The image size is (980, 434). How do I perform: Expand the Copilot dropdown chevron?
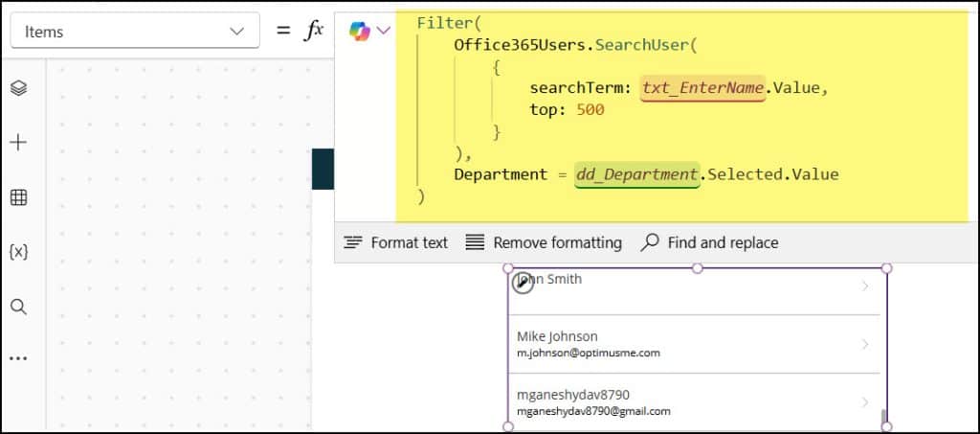point(383,30)
